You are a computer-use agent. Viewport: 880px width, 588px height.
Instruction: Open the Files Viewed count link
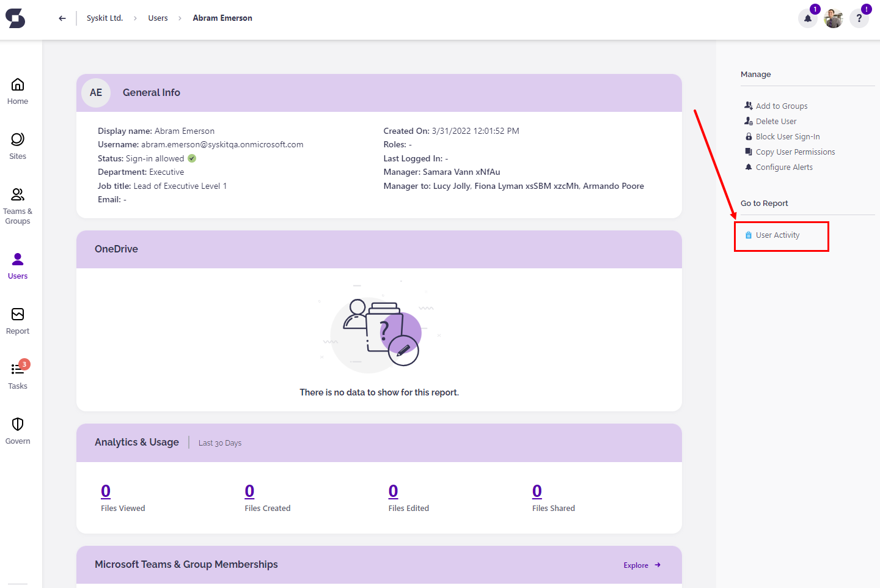(105, 490)
